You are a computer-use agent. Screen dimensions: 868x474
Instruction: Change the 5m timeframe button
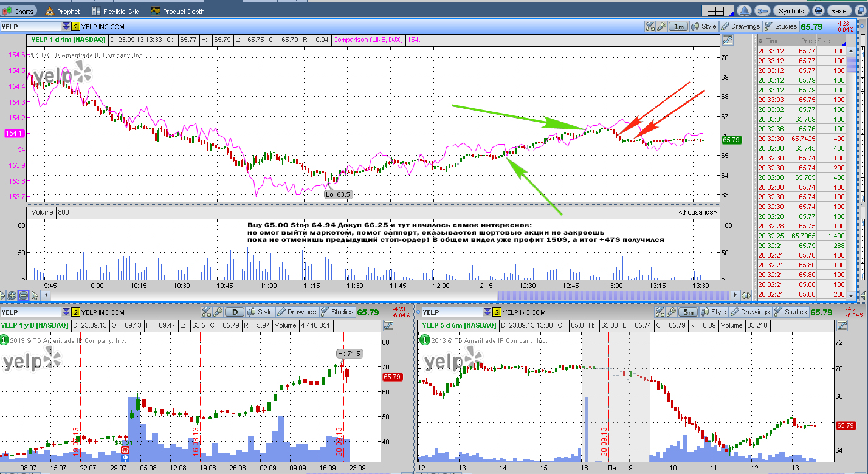click(x=688, y=312)
